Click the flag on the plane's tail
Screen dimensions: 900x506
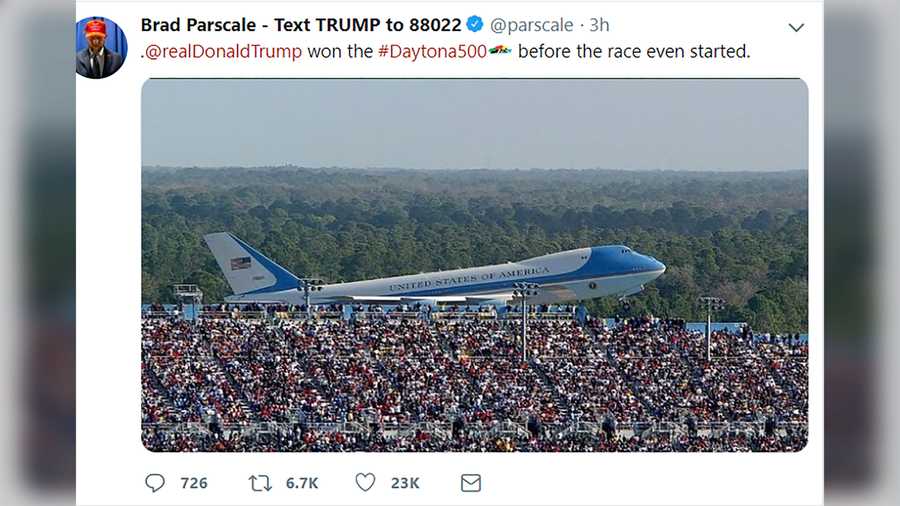coord(241,263)
